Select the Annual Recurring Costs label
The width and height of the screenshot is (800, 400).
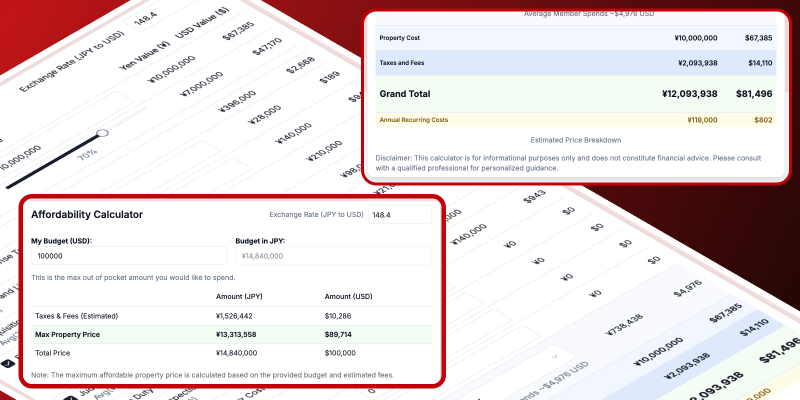(413, 120)
